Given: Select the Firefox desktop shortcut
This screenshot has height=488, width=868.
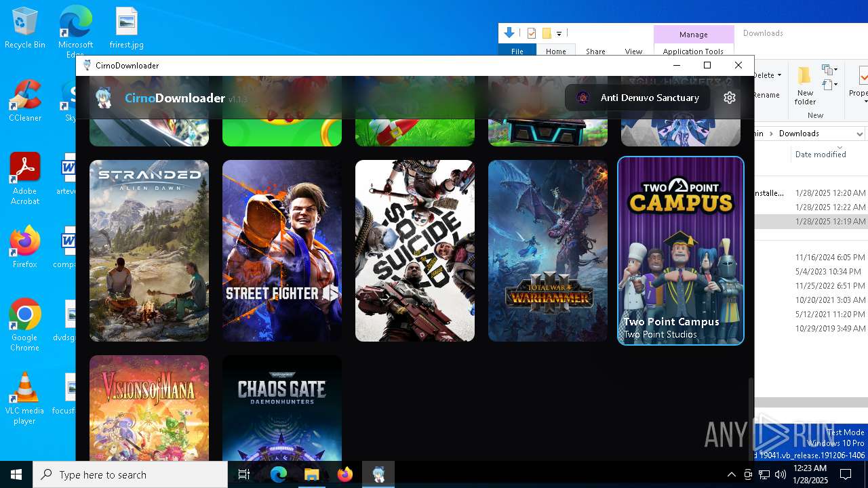Looking at the screenshot, I should click(x=25, y=247).
